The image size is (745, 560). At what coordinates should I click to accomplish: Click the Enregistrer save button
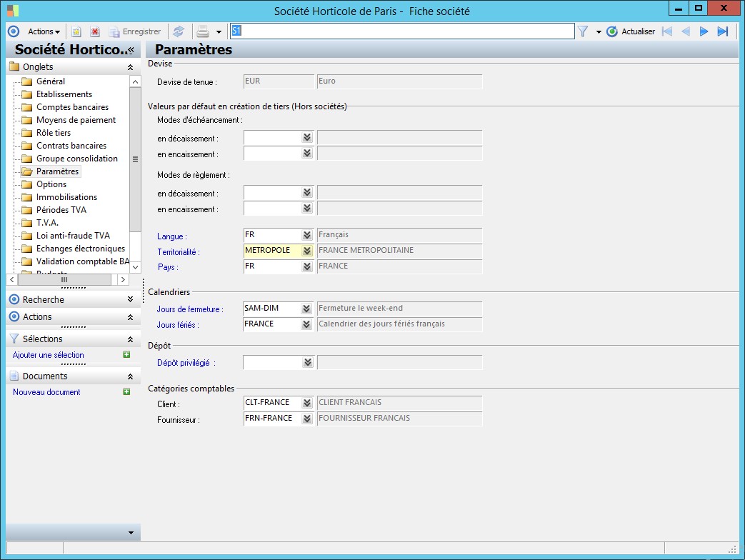135,32
